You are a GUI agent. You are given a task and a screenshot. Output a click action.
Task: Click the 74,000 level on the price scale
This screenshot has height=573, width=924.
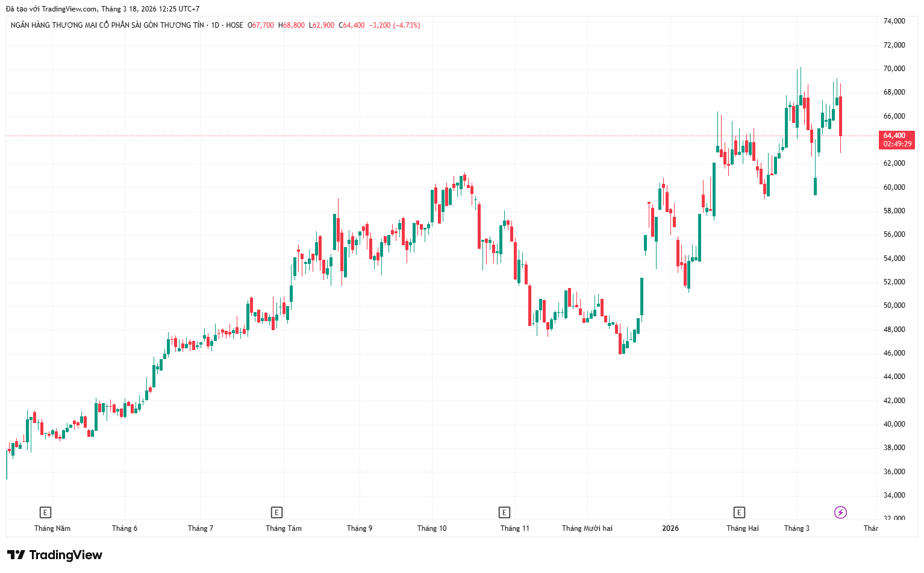[x=894, y=21]
